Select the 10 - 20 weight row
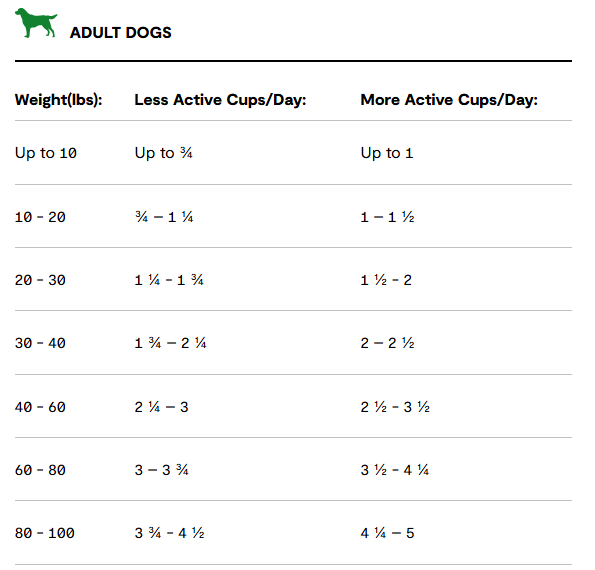595x570 pixels. coord(293,217)
